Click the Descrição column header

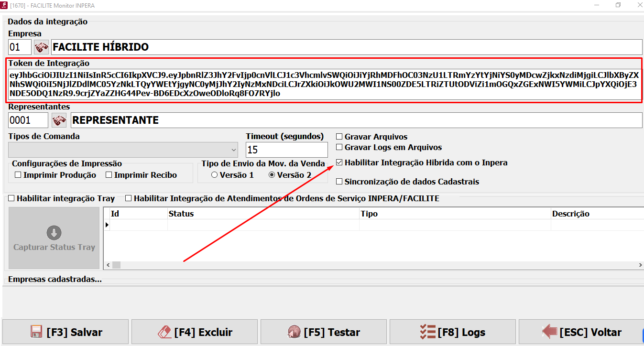point(597,214)
